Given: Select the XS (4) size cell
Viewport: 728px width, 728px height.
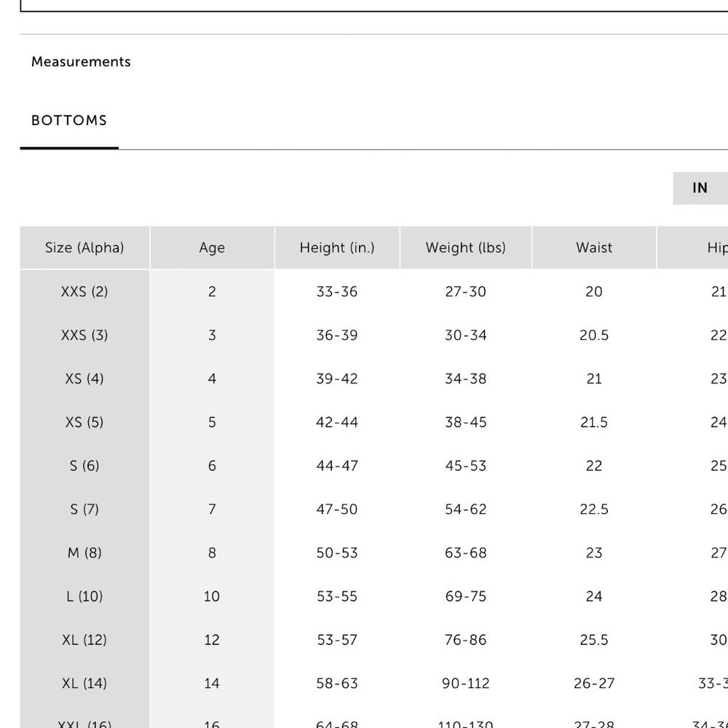Looking at the screenshot, I should [85, 379].
